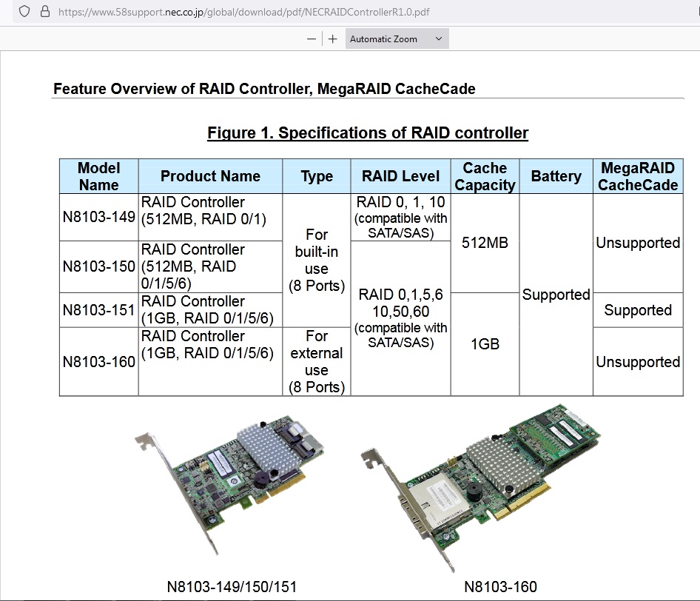Click the 'Type' column header
This screenshot has height=601, width=700.
point(317,176)
